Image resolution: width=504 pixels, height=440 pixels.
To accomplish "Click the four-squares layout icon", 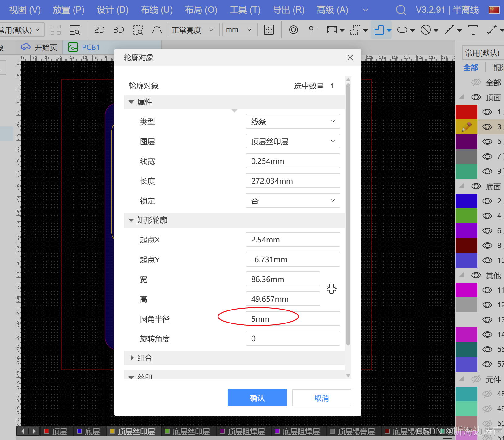I will point(56,30).
